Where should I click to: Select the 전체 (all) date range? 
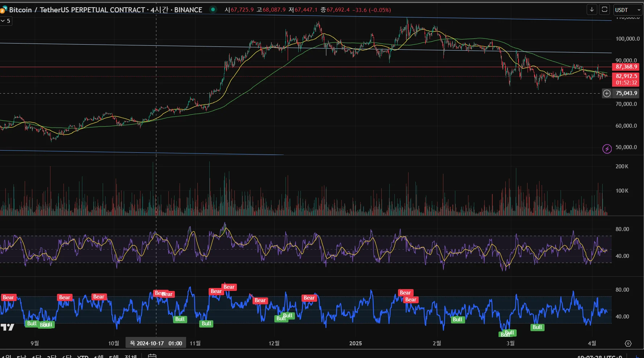131,357
